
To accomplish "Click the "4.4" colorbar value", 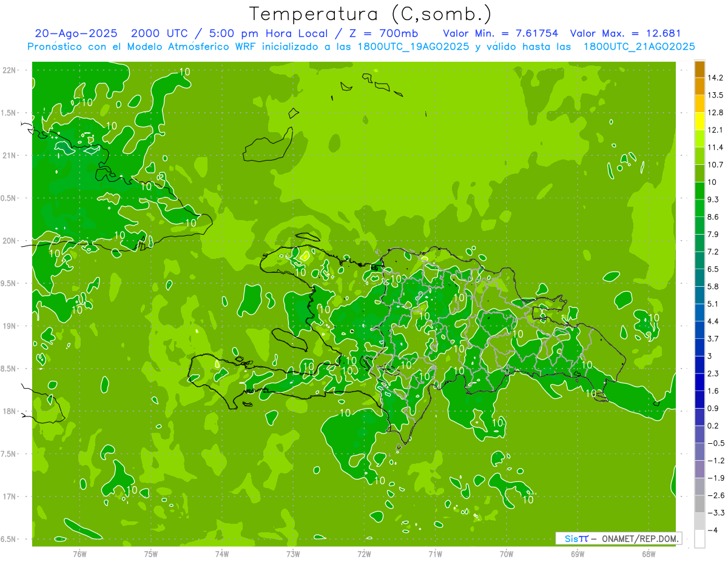I will (x=714, y=321).
